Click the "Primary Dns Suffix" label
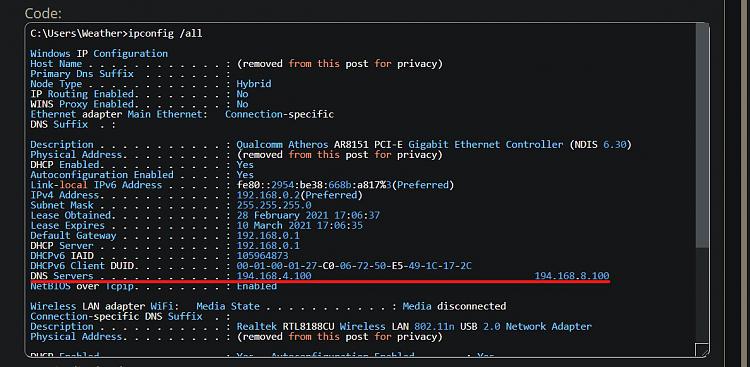The image size is (750, 367). pyautogui.click(x=82, y=74)
